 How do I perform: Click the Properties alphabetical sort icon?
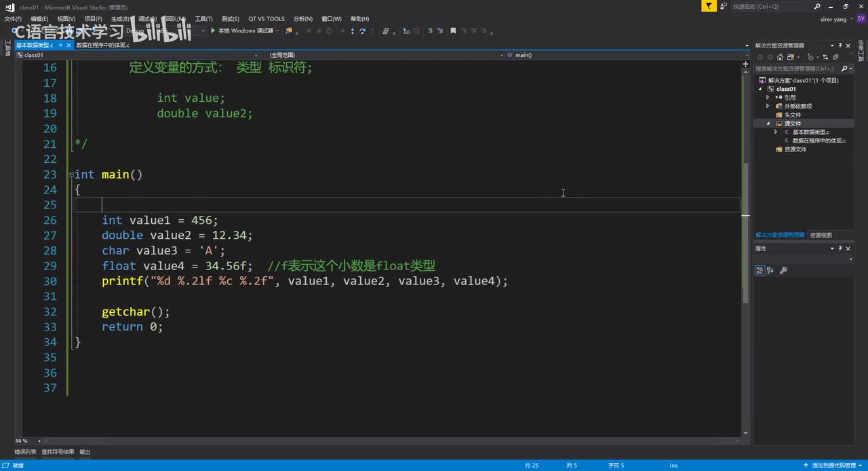click(771, 270)
